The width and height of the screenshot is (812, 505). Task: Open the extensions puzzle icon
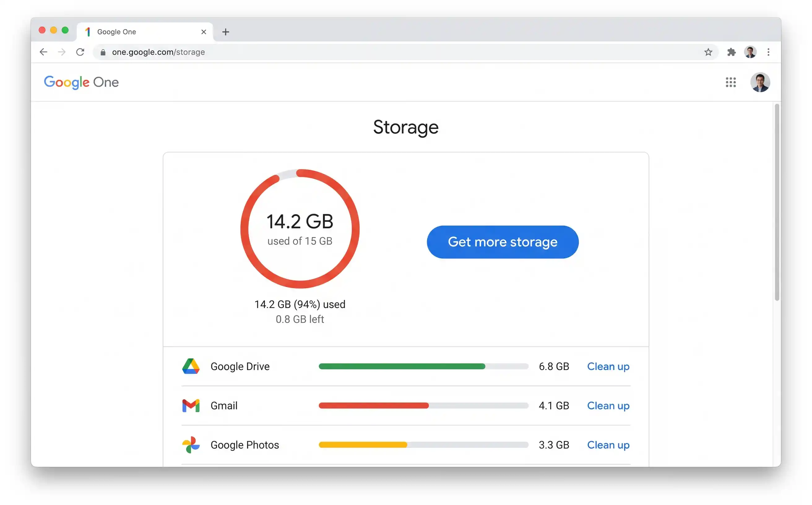[731, 52]
